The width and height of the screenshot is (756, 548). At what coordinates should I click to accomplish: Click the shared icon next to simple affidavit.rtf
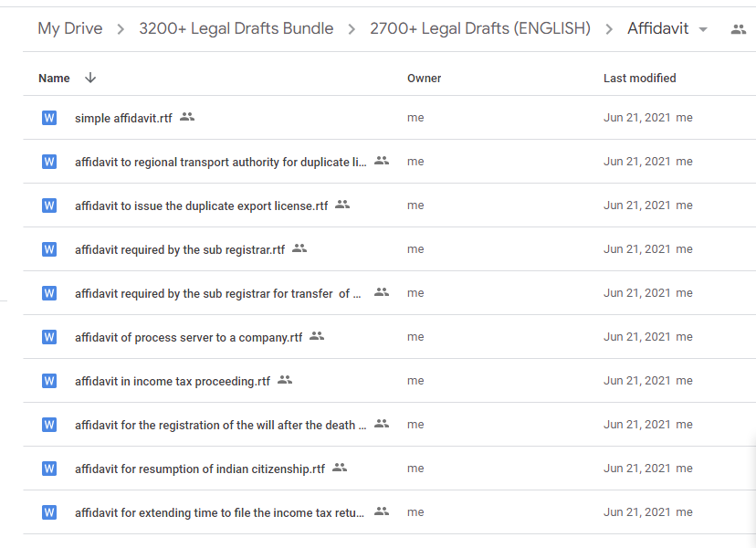click(187, 117)
